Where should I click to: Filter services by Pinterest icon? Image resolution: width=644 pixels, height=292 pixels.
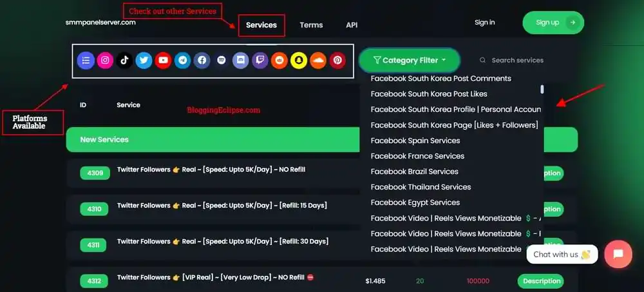point(337,61)
